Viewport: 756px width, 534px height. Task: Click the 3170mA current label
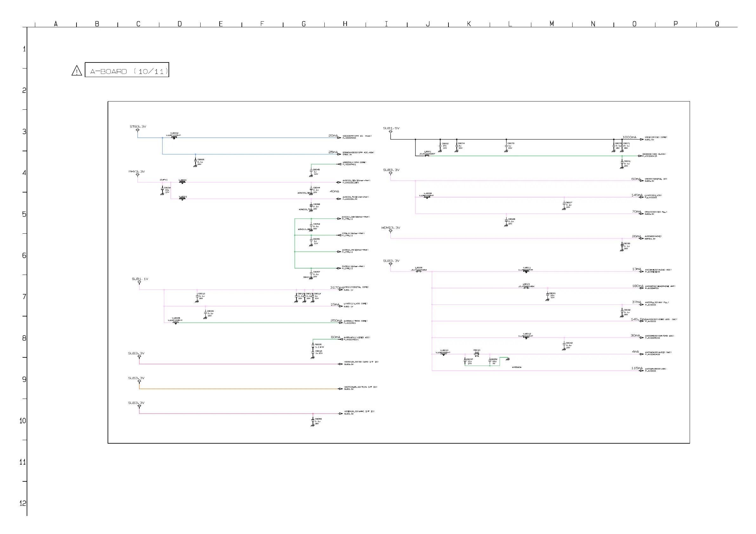[x=337, y=288]
